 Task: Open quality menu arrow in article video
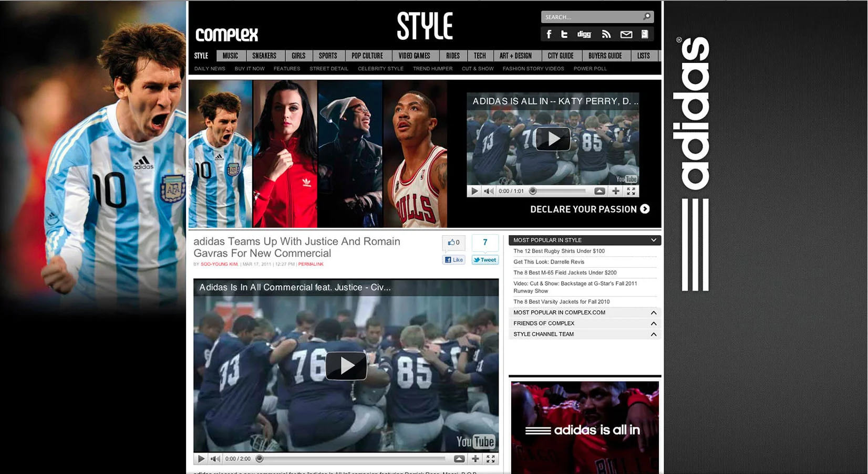[x=459, y=459]
